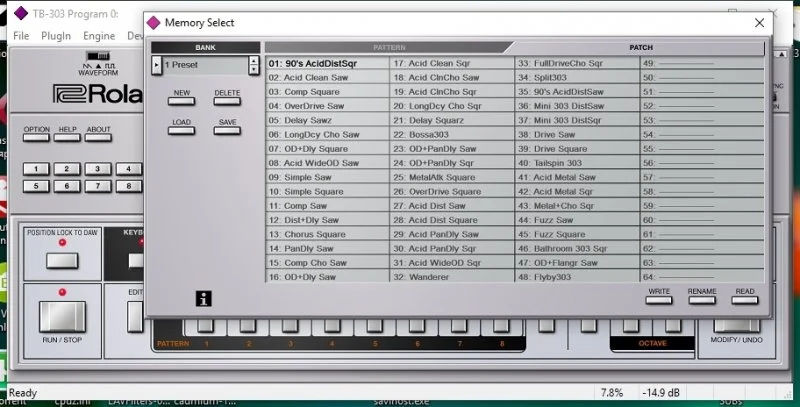Select patch 46: Bathroom 303 Sqr
Viewport: 800px width, 407px height.
click(x=577, y=249)
